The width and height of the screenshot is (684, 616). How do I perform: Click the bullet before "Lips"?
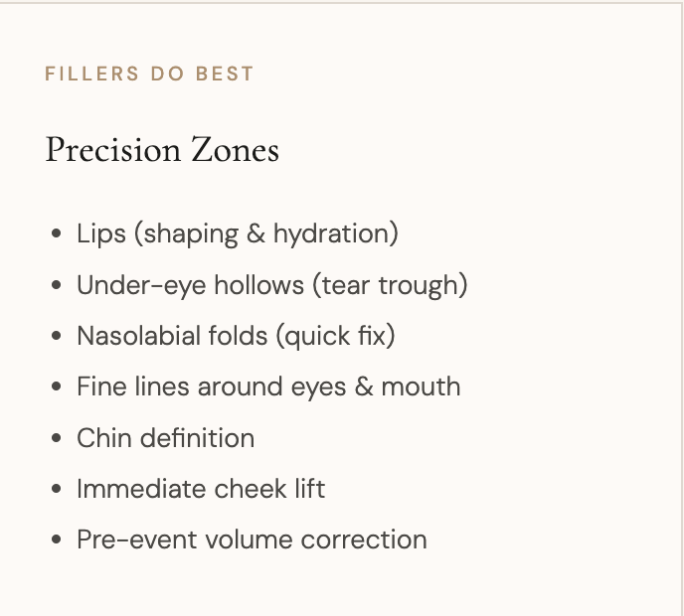pyautogui.click(x=57, y=235)
